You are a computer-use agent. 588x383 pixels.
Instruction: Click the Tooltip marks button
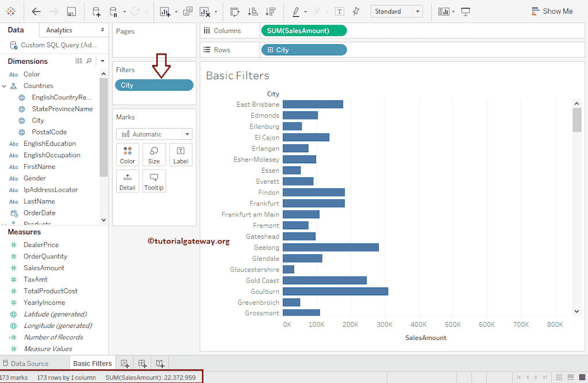[154, 181]
